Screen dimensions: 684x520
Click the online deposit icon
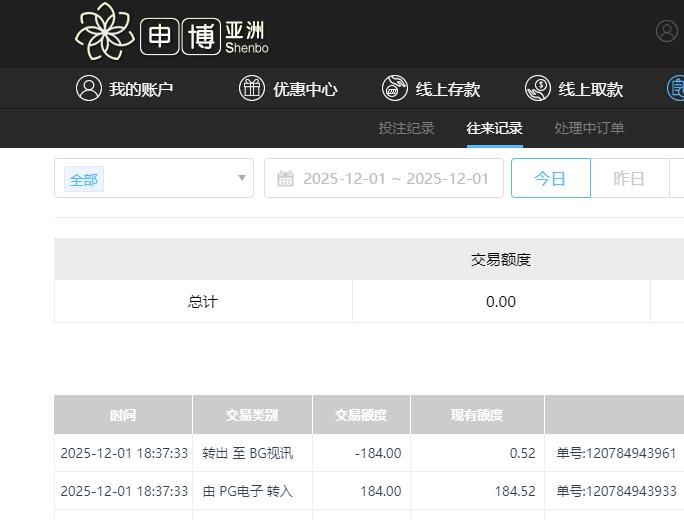point(395,88)
